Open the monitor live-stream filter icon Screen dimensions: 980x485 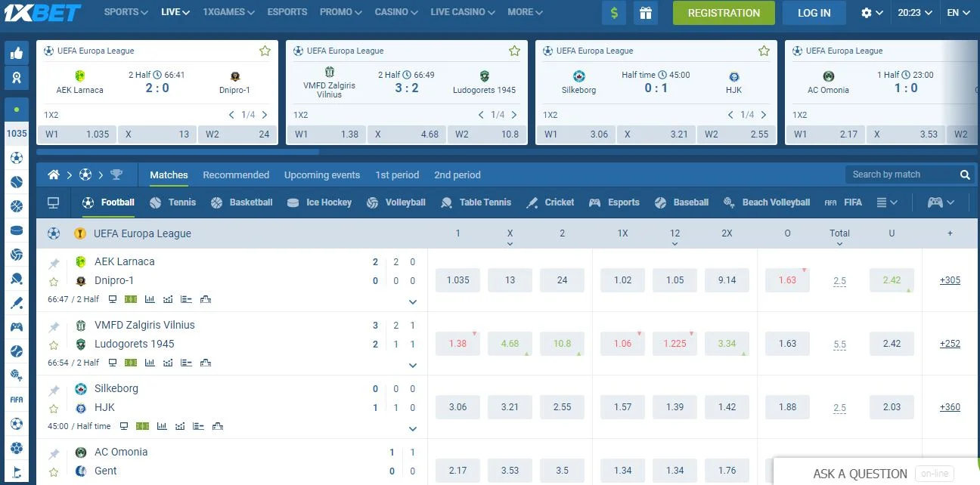[53, 202]
